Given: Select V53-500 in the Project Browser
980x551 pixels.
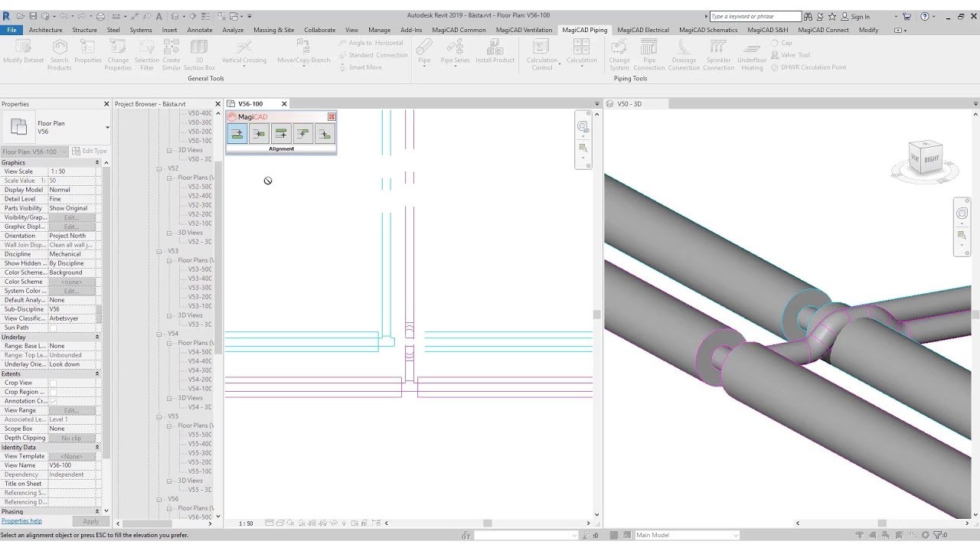Looking at the screenshot, I should click(201, 269).
